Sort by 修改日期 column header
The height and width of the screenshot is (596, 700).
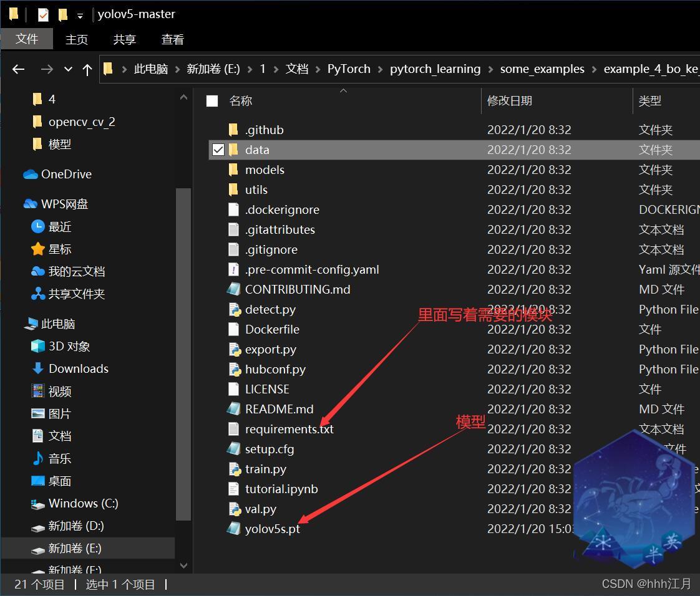pyautogui.click(x=509, y=101)
